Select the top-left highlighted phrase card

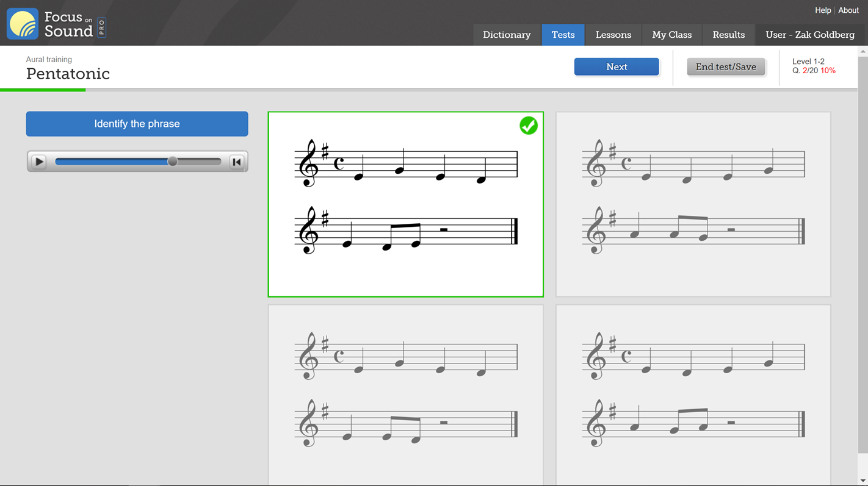click(405, 204)
